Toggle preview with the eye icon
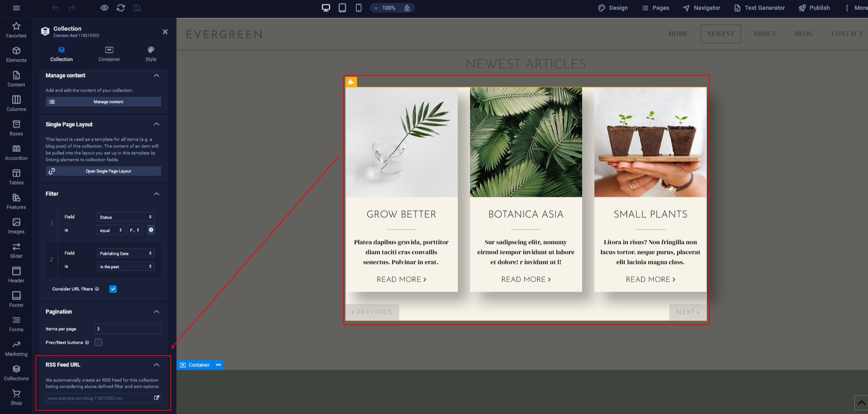Image resolution: width=868 pixels, height=414 pixels. click(x=104, y=8)
